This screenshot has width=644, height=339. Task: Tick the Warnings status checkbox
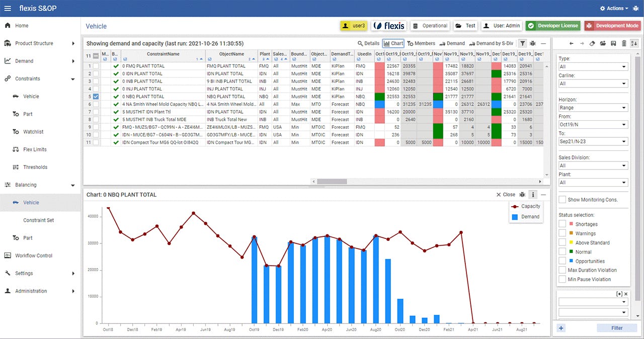tap(562, 233)
